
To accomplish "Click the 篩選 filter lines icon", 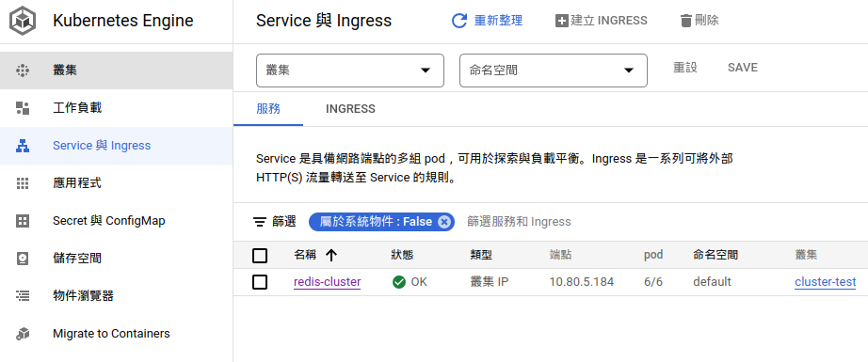I will [x=259, y=222].
